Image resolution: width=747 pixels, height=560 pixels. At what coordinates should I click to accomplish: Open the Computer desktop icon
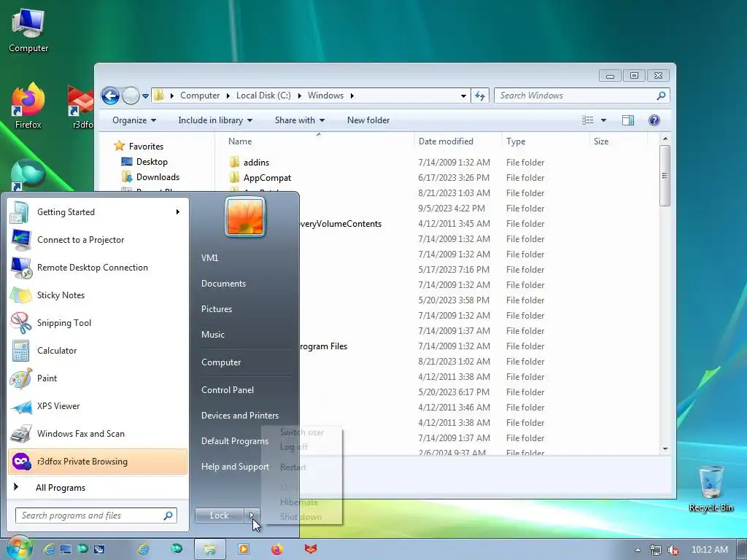pos(28,29)
